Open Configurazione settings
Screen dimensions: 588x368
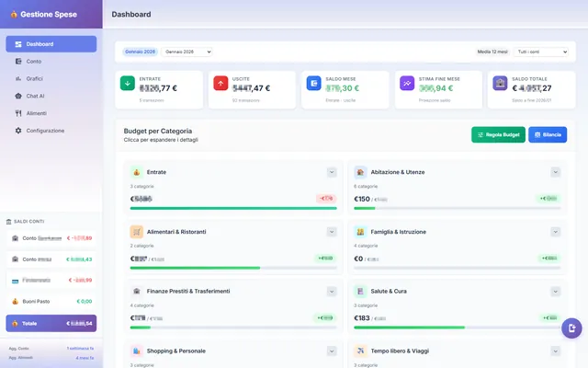click(x=51, y=131)
